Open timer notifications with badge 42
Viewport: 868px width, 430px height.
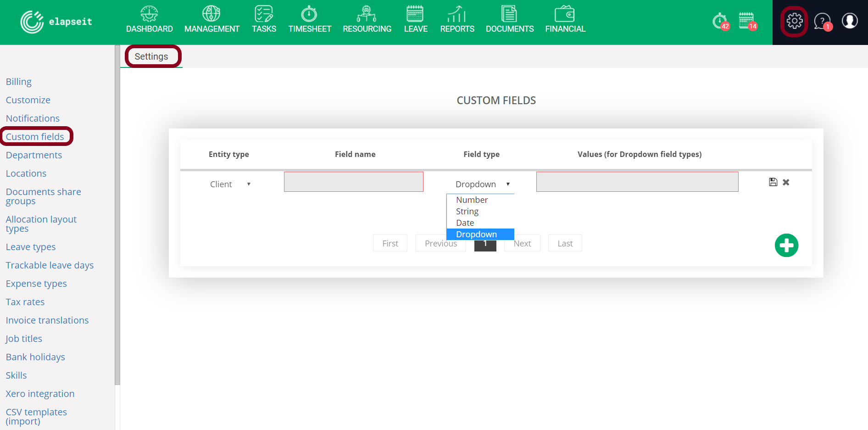click(x=721, y=21)
